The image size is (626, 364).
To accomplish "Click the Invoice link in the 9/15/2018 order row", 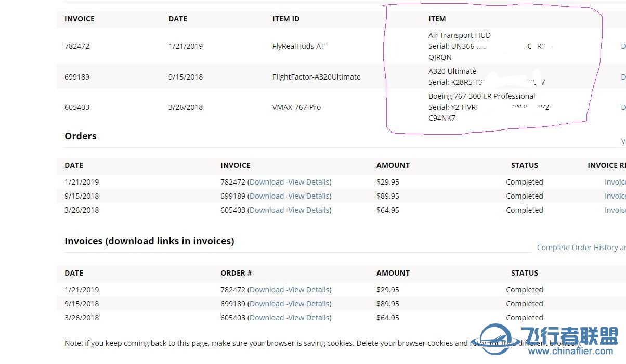I will tap(615, 196).
